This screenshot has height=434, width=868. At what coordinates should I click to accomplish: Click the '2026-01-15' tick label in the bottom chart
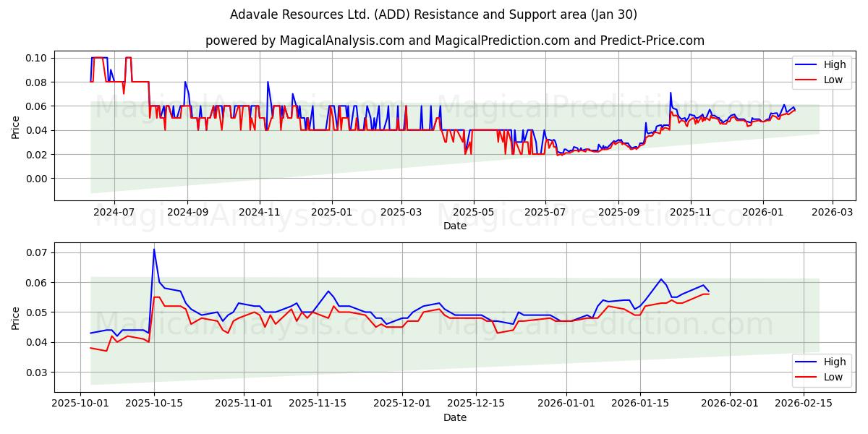coord(639,403)
